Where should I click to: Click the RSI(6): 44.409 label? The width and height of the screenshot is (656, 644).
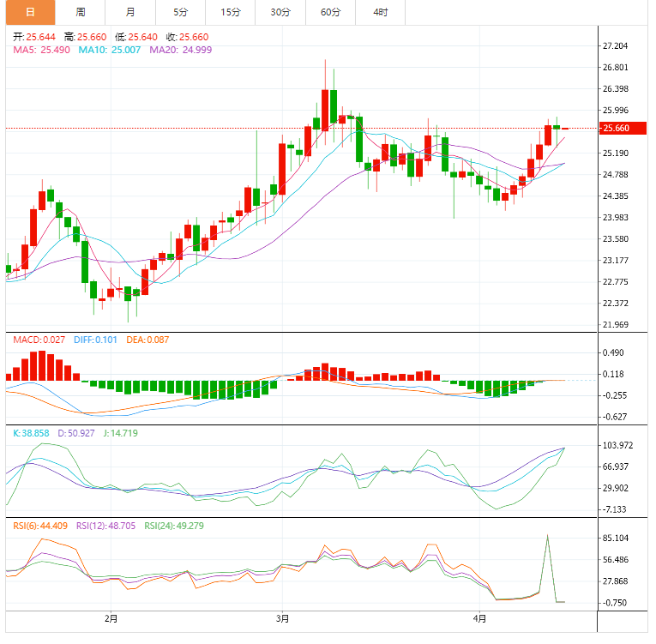point(40,526)
